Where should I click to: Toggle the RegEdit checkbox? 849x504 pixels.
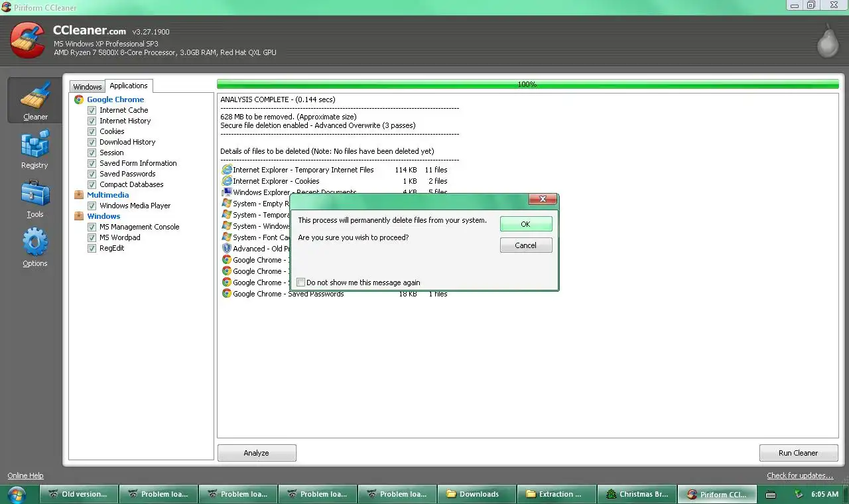92,249
